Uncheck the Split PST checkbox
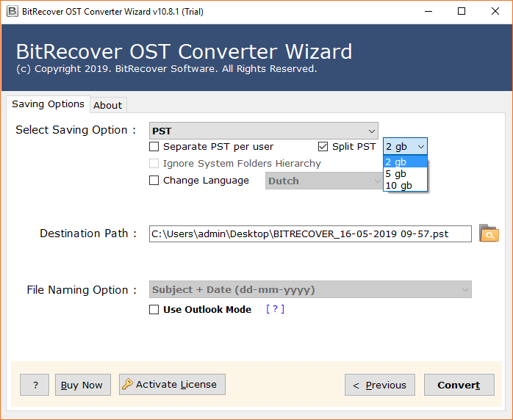Viewport: 513px width, 420px height. point(323,147)
